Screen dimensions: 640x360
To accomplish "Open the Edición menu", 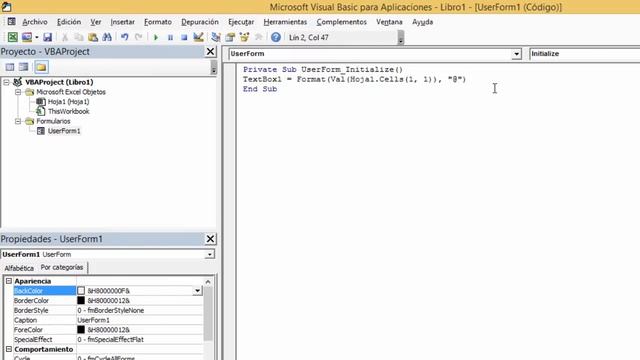I will coord(69,22).
